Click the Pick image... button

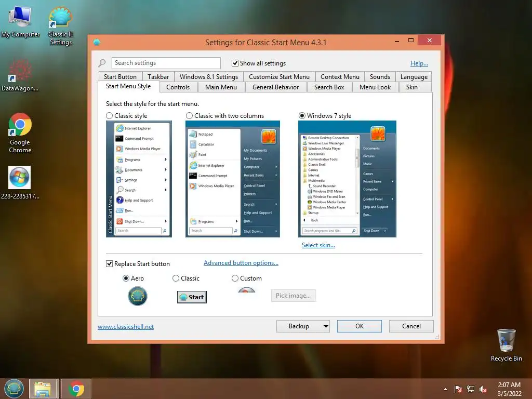click(293, 296)
